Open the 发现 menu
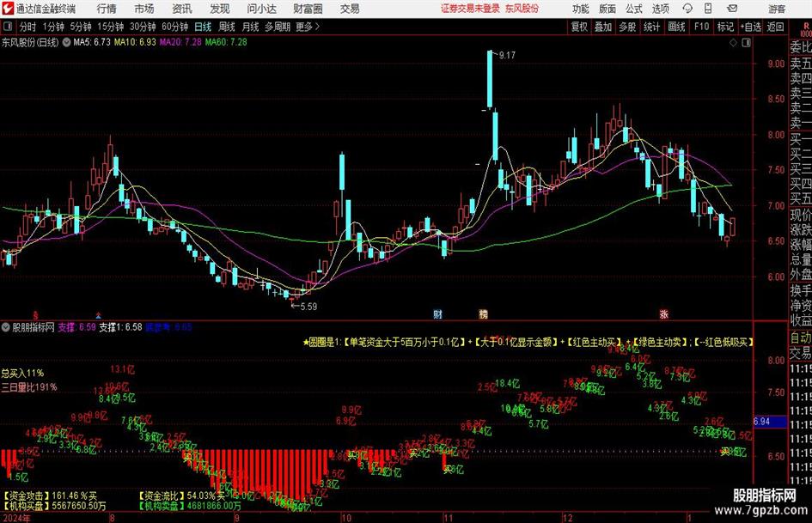This screenshot has height=523, width=812. click(x=220, y=9)
